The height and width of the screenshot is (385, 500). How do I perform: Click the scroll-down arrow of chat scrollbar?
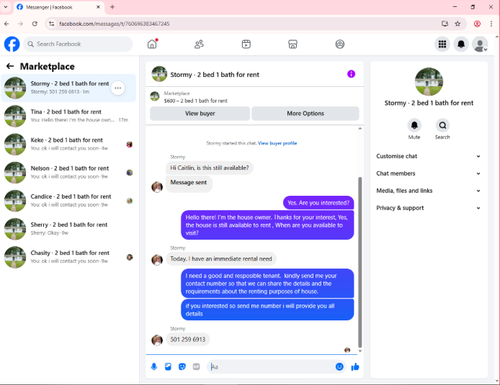[x=360, y=351]
